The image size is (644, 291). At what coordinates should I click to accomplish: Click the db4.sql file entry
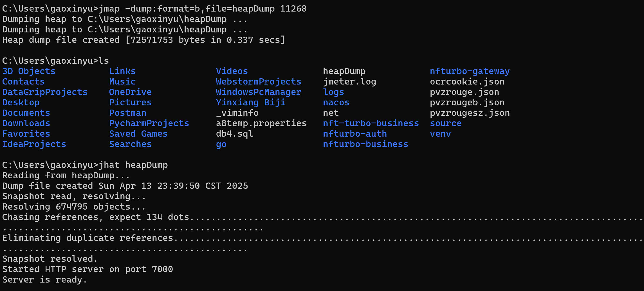[234, 134]
